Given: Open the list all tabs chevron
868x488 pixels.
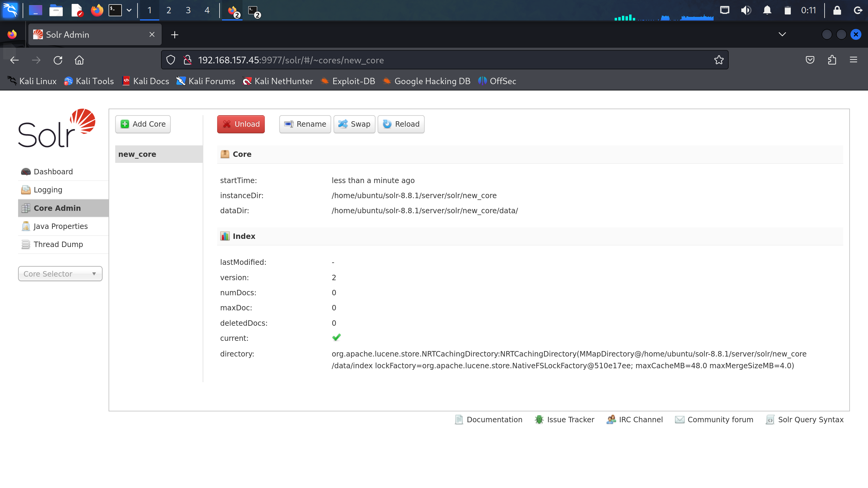Looking at the screenshot, I should click(782, 34).
